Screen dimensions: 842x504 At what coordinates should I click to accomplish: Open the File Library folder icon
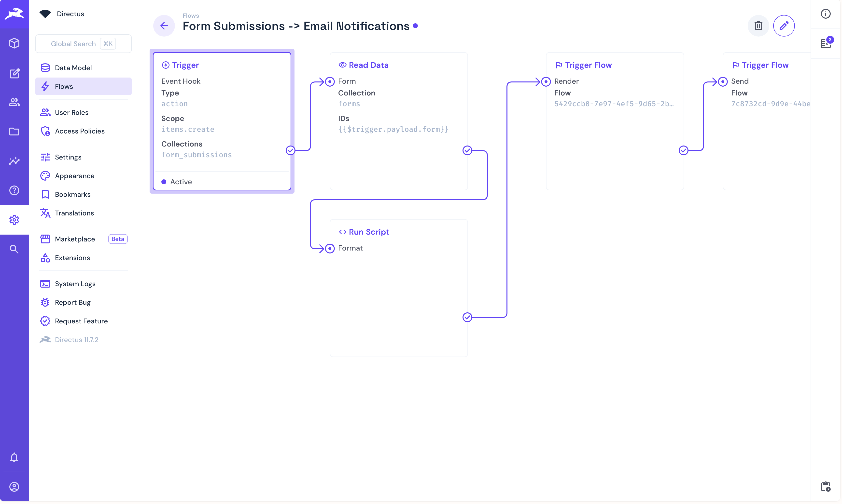[14, 132]
